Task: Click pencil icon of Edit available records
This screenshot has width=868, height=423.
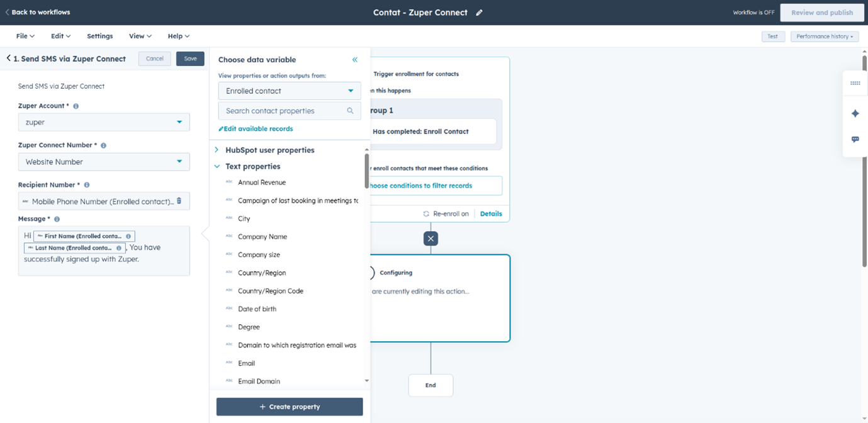Action: point(221,129)
